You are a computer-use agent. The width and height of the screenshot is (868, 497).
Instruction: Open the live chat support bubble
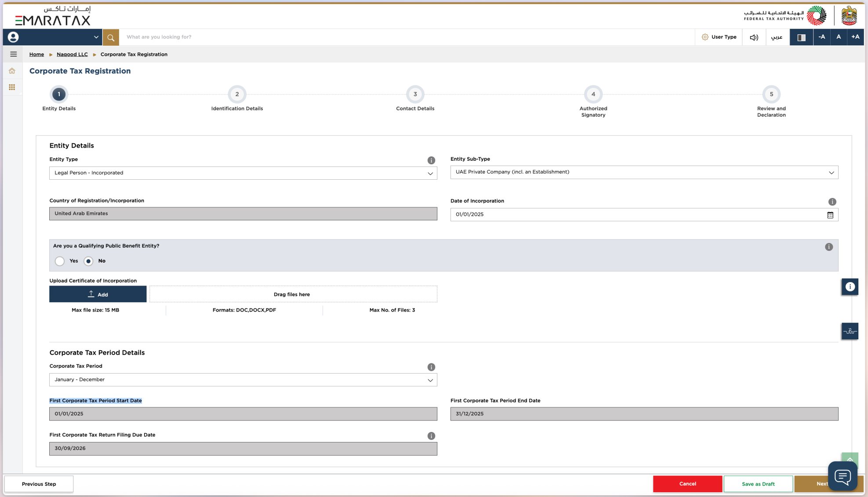click(x=842, y=476)
